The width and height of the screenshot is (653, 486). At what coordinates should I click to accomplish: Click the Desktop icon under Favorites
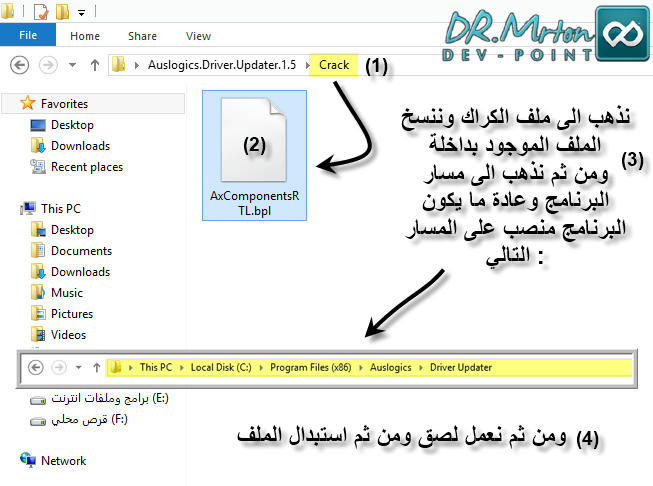(x=38, y=125)
